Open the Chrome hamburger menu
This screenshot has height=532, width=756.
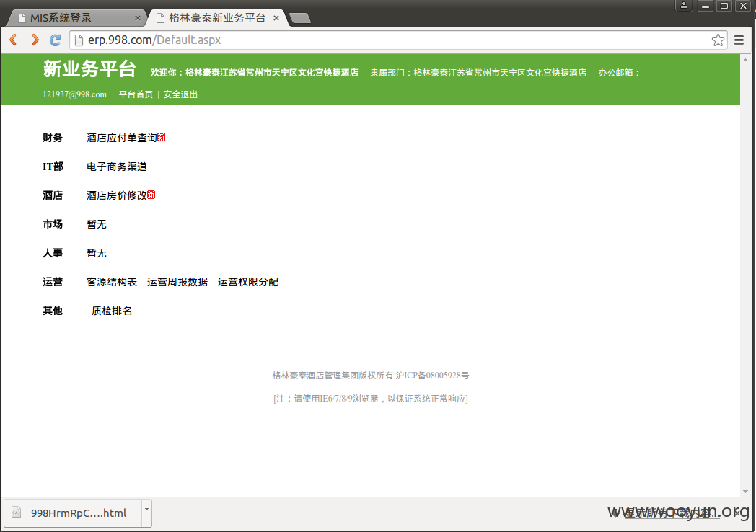point(739,40)
